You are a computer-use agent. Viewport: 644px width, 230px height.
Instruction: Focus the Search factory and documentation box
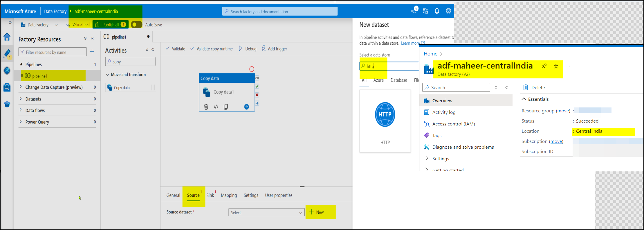click(280, 11)
